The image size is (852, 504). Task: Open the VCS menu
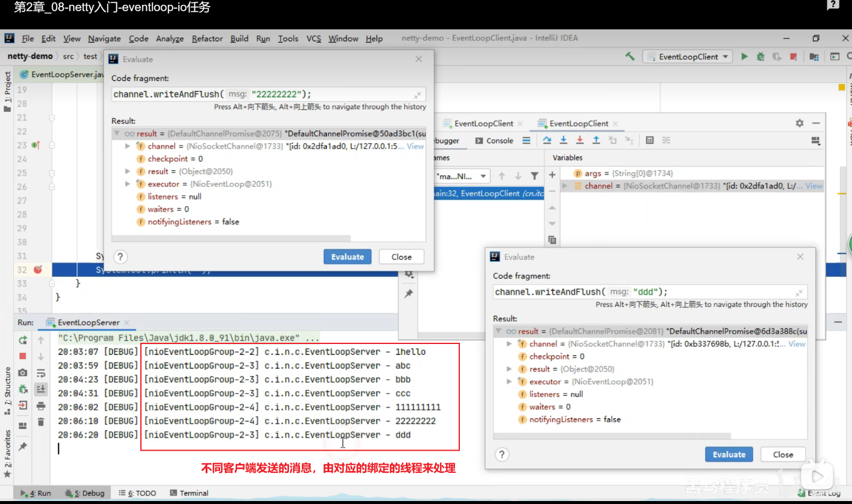[x=314, y=38]
